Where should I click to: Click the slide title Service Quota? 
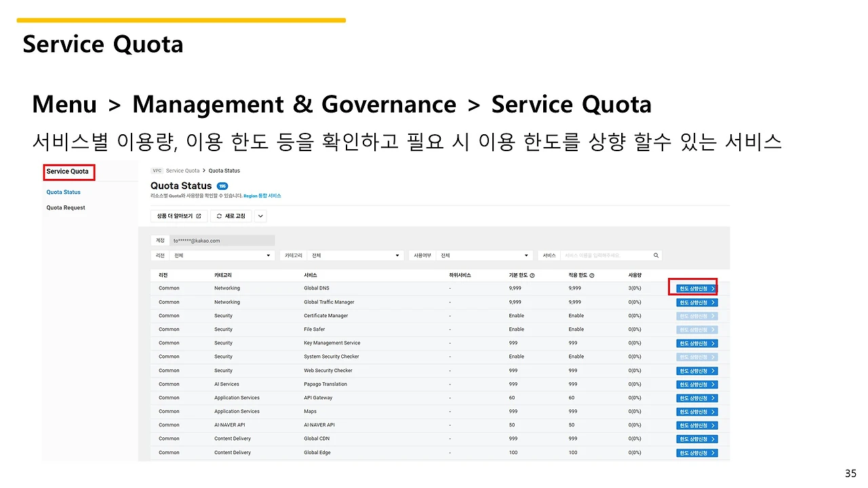[103, 45]
